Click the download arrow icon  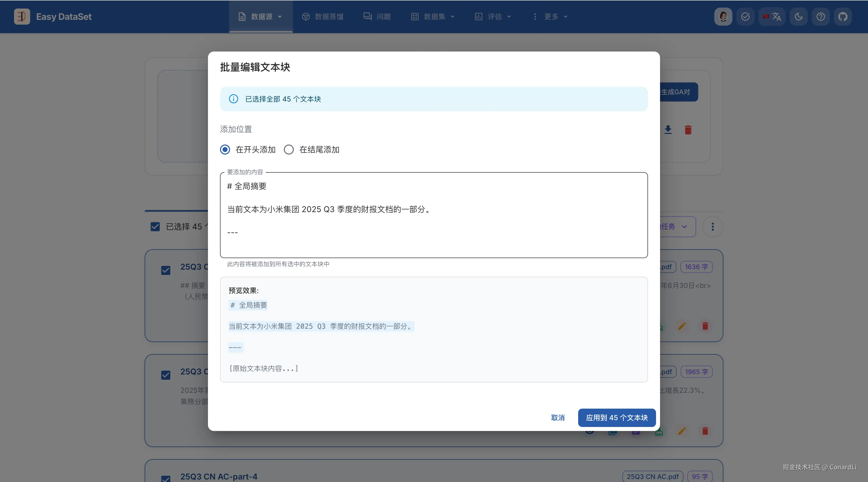[668, 130]
